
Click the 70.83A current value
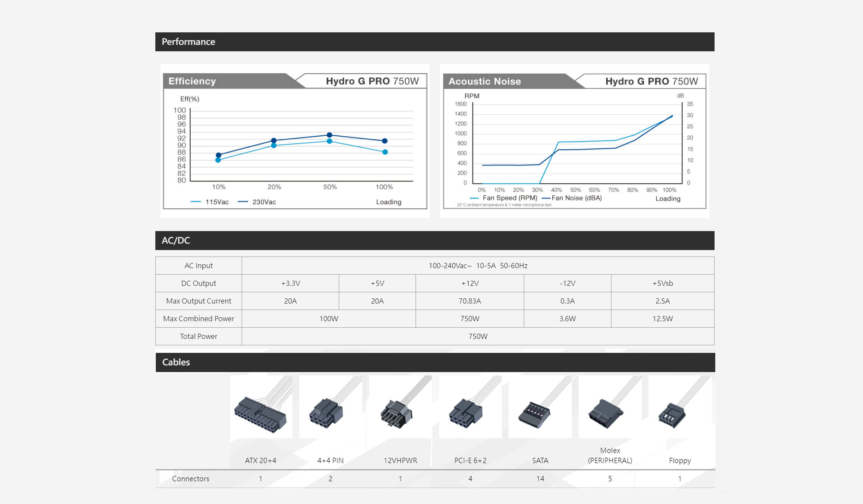click(470, 301)
